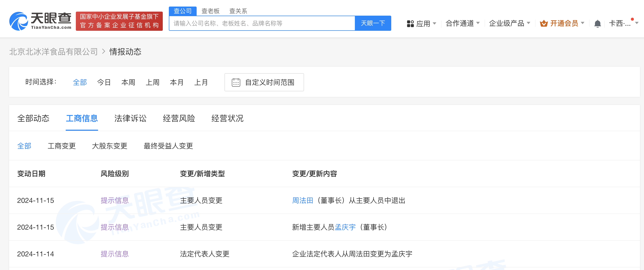Click 变动日期 column header

pyautogui.click(x=31, y=174)
